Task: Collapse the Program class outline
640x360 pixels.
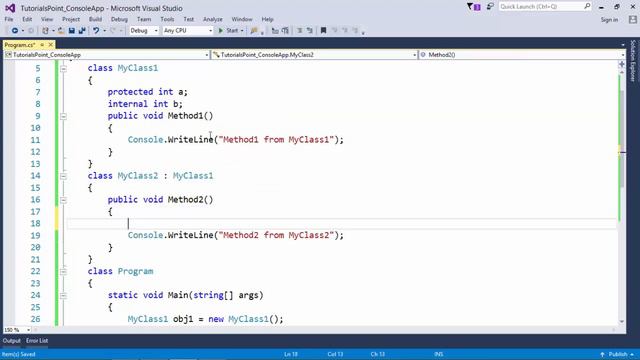Action: click(63, 272)
